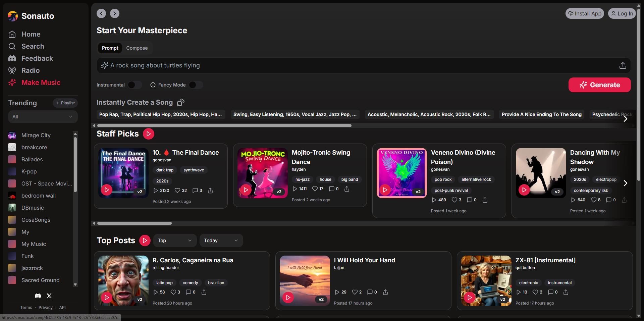
Task: Go back with the left arrow button
Action: tap(101, 13)
